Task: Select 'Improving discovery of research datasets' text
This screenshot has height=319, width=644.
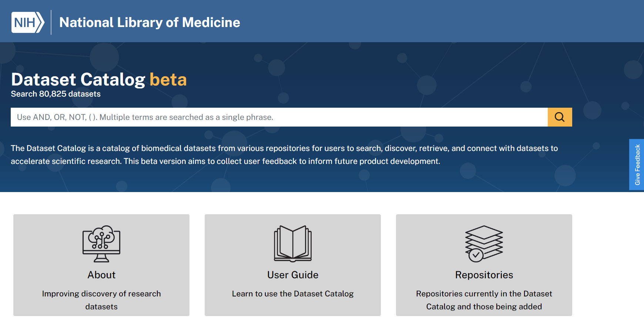Action: pos(101,300)
